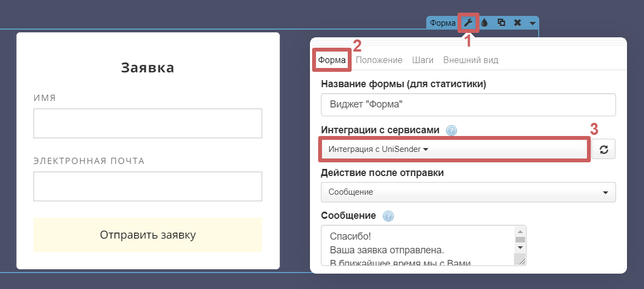Open the Шаги tab
The image size is (644, 289).
click(x=423, y=60)
